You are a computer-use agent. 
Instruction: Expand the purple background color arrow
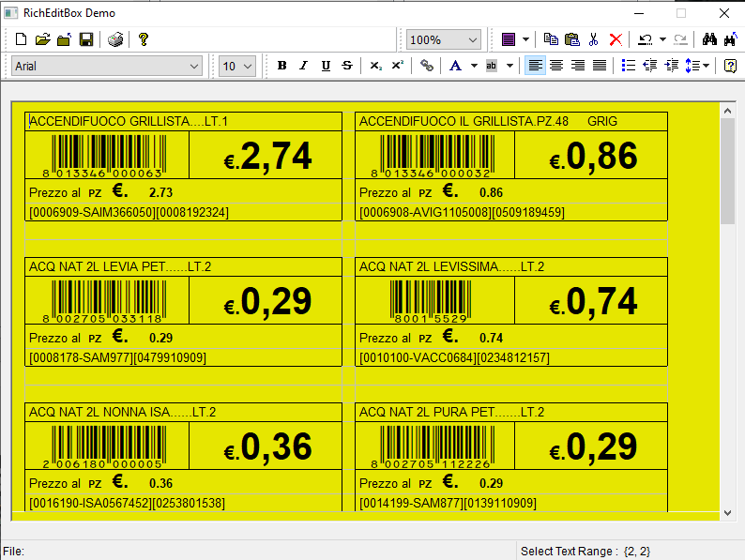tap(525, 39)
